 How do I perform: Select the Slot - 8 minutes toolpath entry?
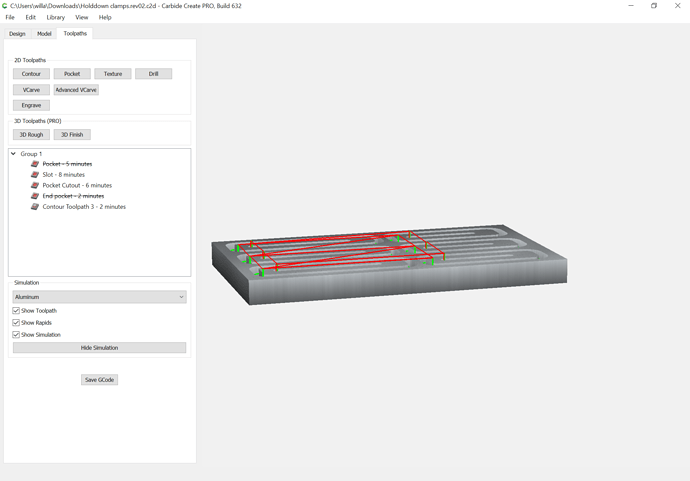point(63,175)
